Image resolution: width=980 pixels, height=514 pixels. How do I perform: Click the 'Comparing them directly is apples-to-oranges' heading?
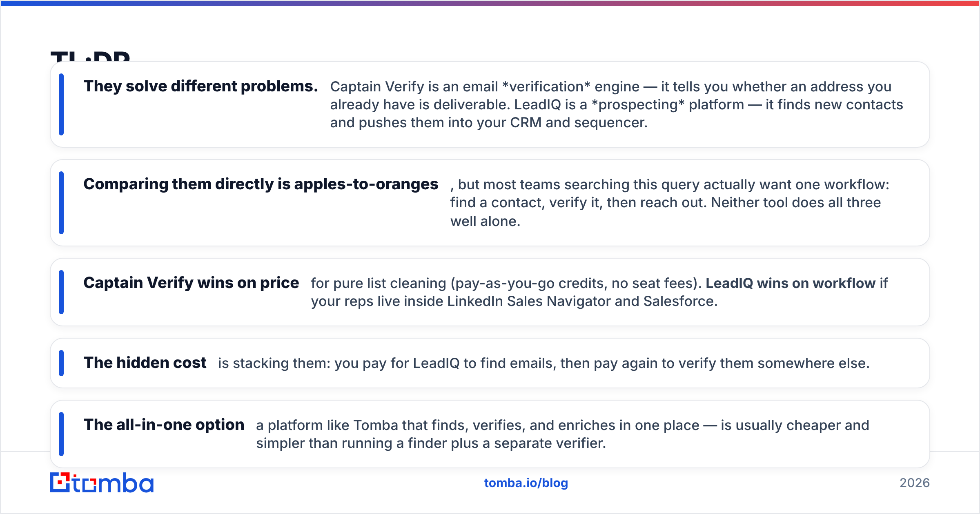tap(261, 184)
